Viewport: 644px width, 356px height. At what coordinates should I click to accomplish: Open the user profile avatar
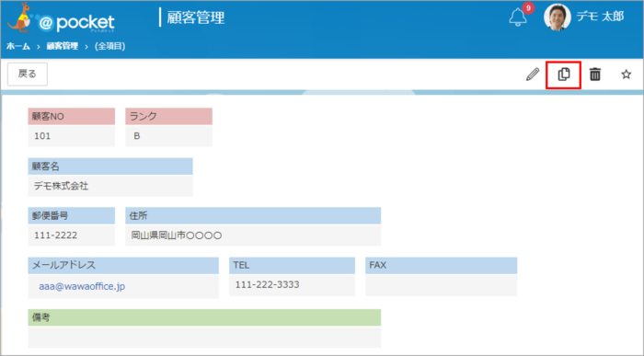(558, 17)
